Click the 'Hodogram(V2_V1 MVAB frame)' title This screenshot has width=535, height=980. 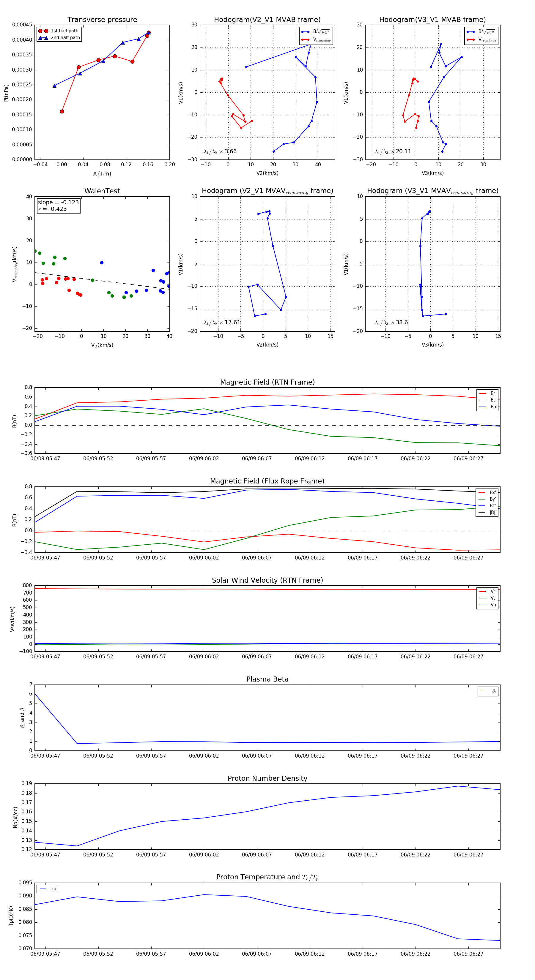pos(267,19)
